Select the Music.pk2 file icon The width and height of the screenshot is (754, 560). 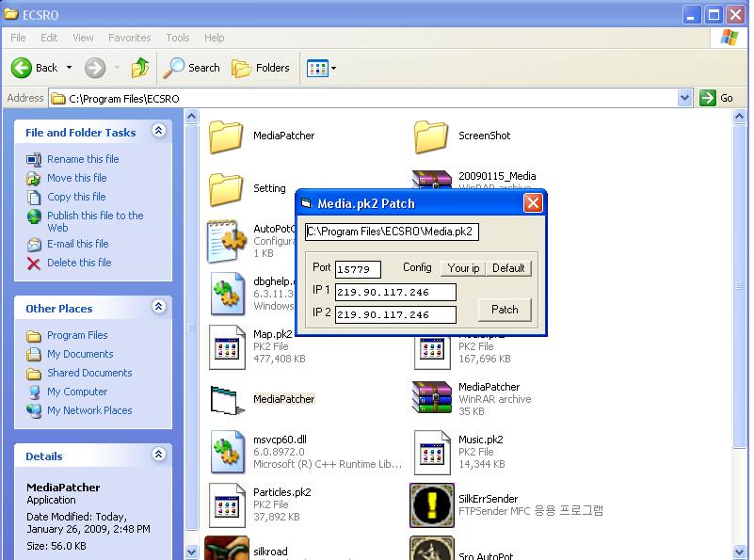pyautogui.click(x=431, y=452)
